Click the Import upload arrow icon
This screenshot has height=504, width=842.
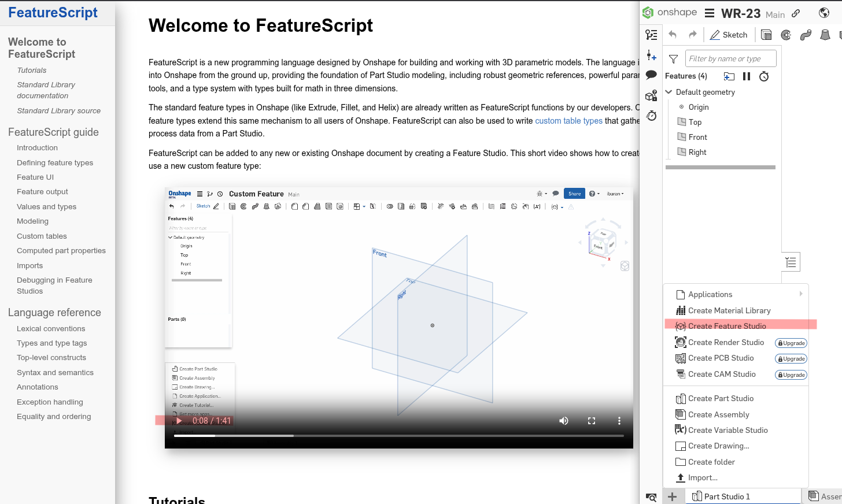(681, 477)
